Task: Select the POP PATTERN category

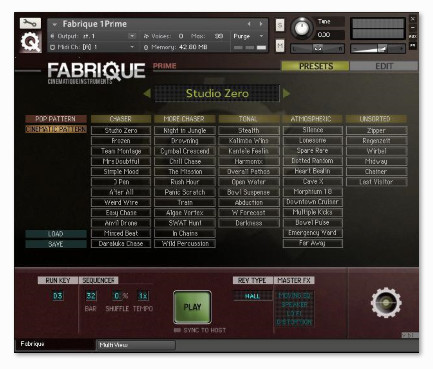Action: (56, 119)
